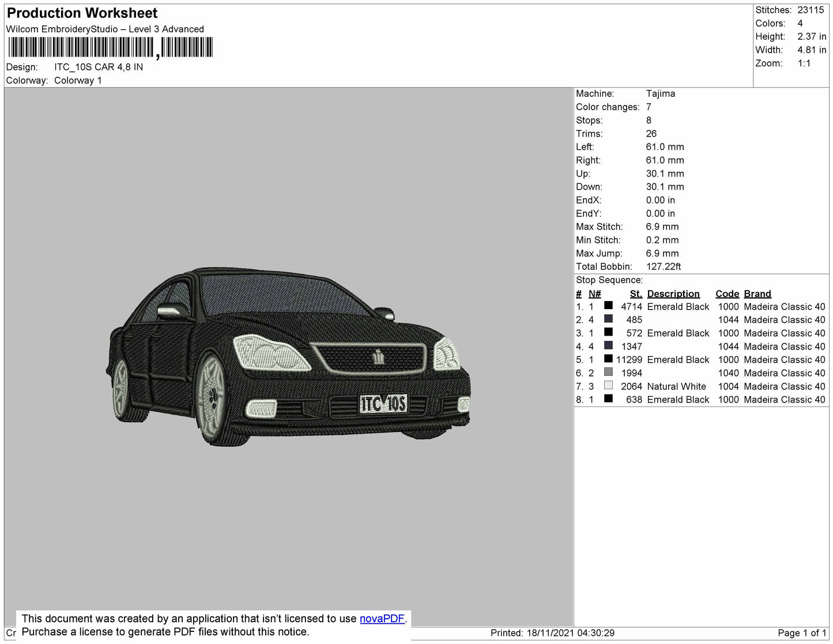Viewport: 833px width, 644px height.
Task: Click the 'Stop Sequence:' label
Action: click(609, 280)
